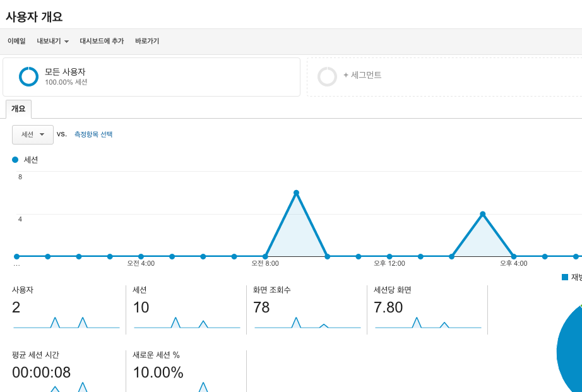Click the 화면 조회수 sparkline chart
The height and width of the screenshot is (392, 582).
(x=307, y=323)
